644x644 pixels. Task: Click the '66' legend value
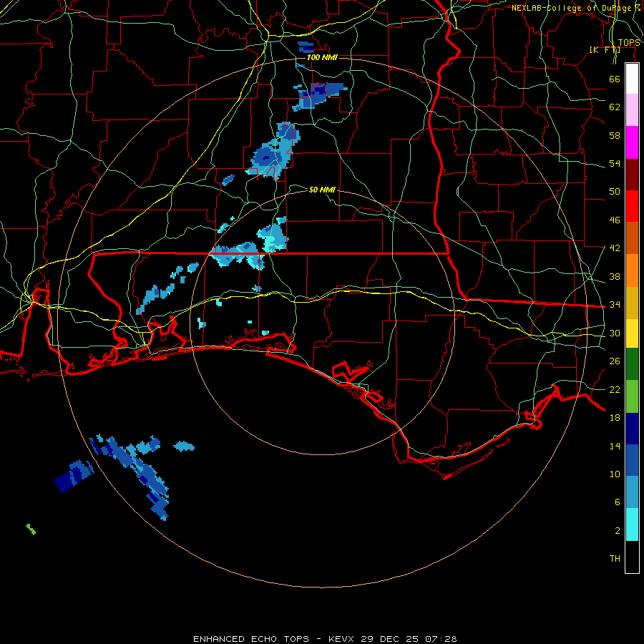click(x=615, y=79)
